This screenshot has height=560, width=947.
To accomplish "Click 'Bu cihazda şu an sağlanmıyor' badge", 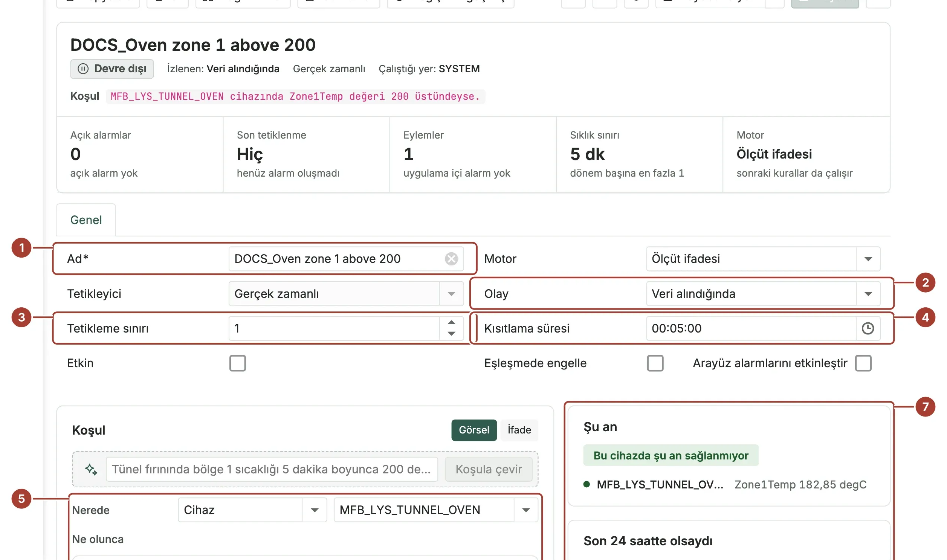I will tap(671, 455).
